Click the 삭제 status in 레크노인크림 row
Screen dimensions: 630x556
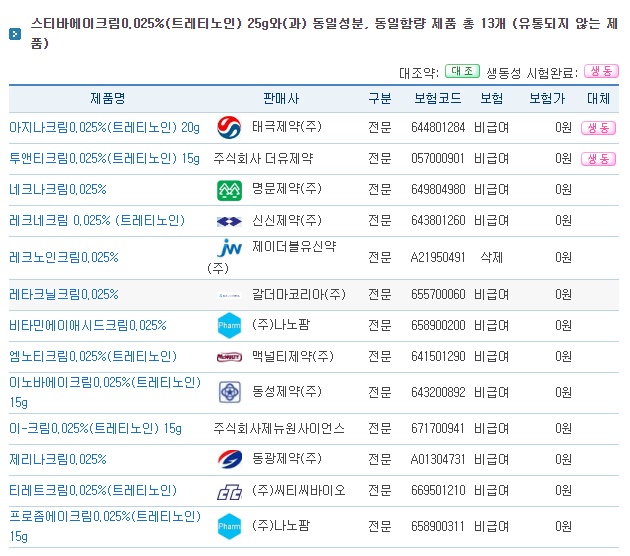tap(491, 257)
